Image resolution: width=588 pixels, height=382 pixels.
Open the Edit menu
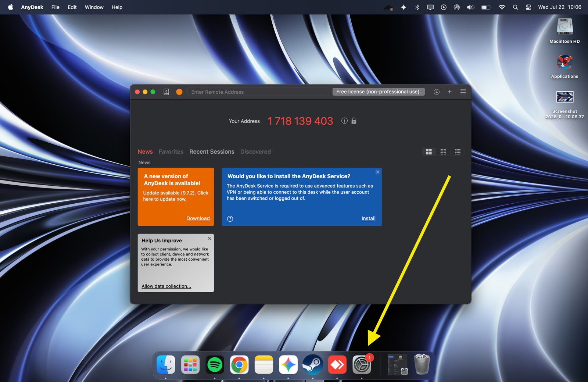72,7
